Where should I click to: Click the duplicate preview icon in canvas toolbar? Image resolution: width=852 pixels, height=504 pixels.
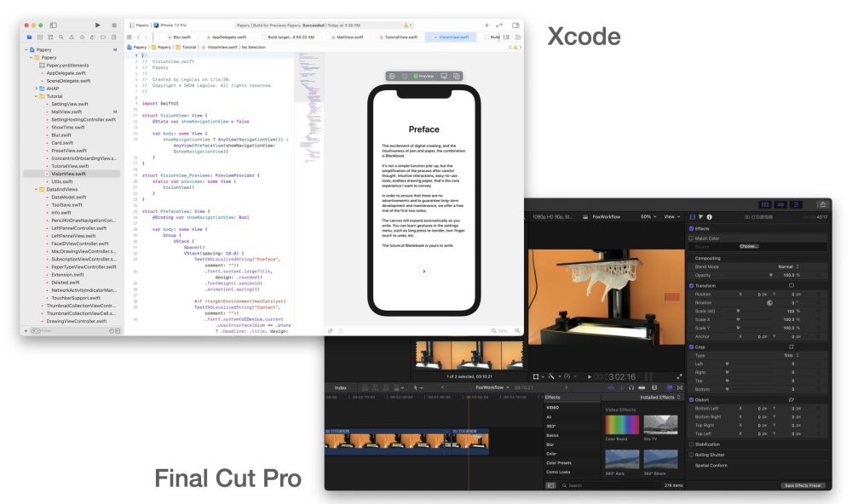tap(457, 76)
